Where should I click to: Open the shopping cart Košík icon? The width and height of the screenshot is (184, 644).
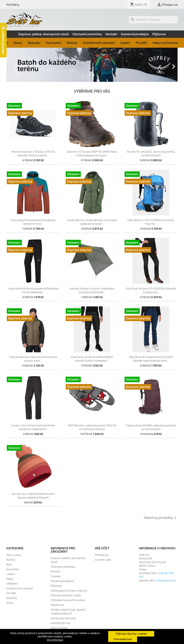pos(132,5)
